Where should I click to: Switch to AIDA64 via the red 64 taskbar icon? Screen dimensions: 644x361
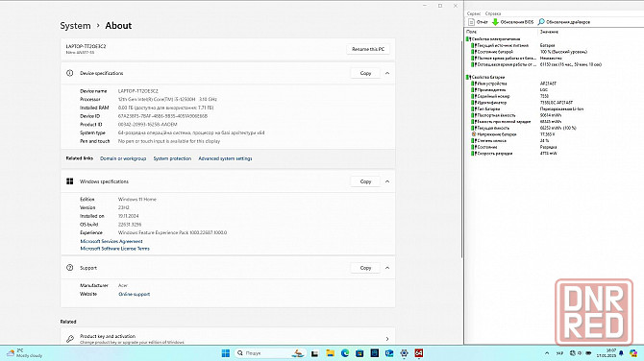pyautogui.click(x=418, y=353)
